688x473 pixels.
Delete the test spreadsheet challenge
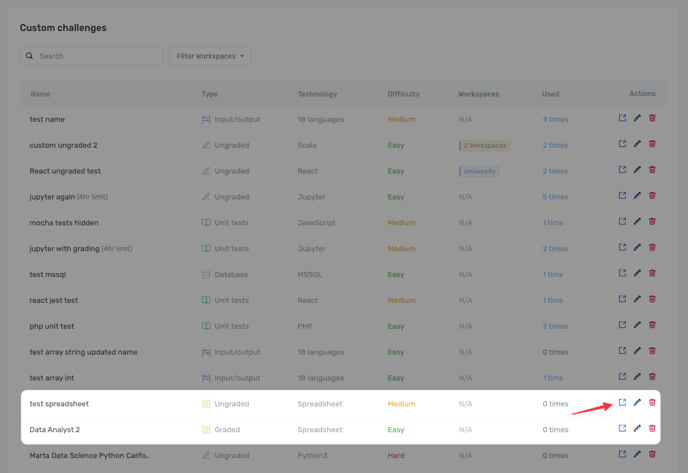[652, 403]
